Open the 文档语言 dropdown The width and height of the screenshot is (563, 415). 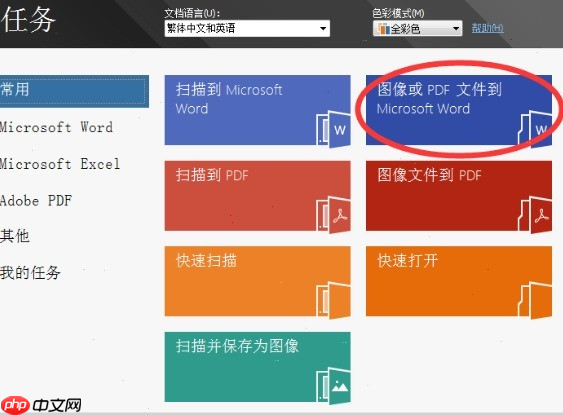[247, 28]
